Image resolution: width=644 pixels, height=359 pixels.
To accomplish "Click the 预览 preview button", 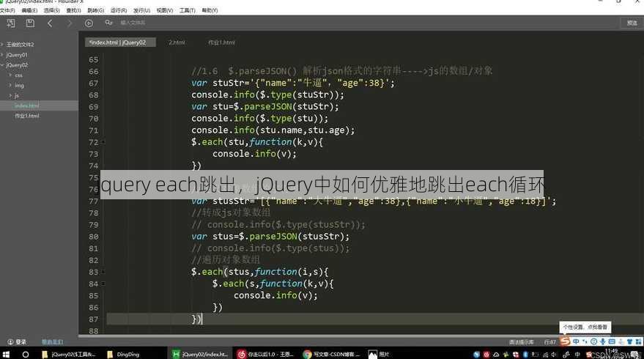I will click(632, 23).
